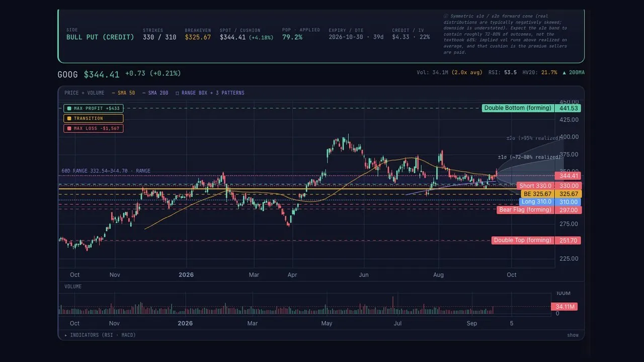Image resolution: width=644 pixels, height=362 pixels.
Task: Expand the INDICATORS (RSI · MACD) section
Action: [100, 335]
